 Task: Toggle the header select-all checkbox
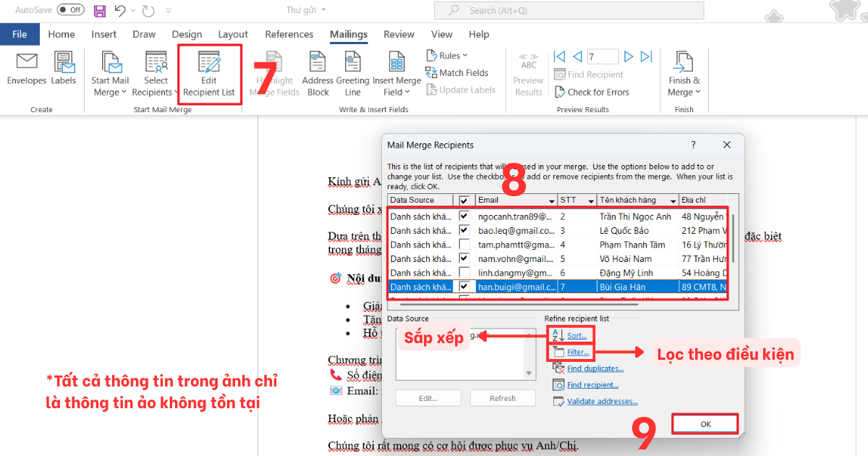[464, 200]
